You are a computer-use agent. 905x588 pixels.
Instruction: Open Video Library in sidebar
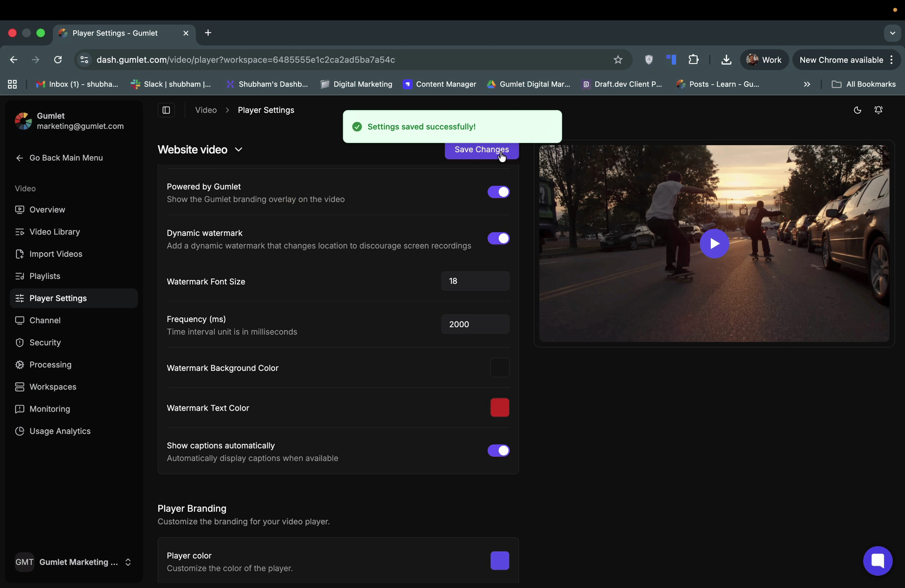54,232
